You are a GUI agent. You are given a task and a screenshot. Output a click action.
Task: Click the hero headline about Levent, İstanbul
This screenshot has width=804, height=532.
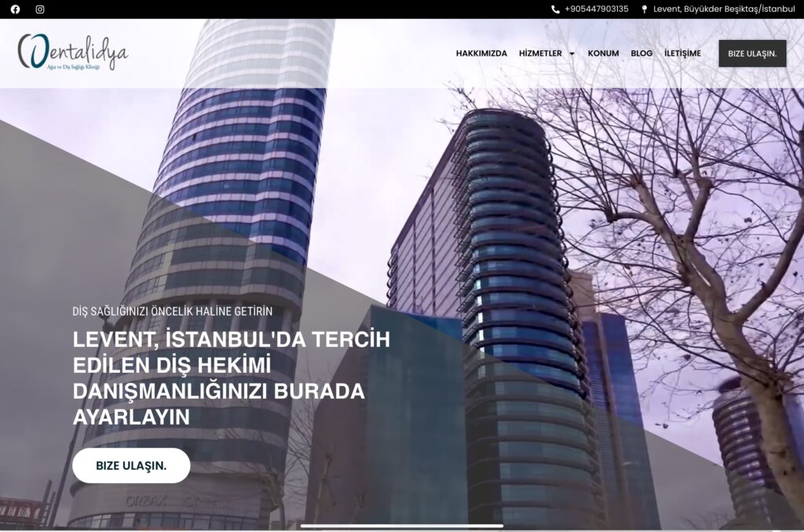coord(231,377)
